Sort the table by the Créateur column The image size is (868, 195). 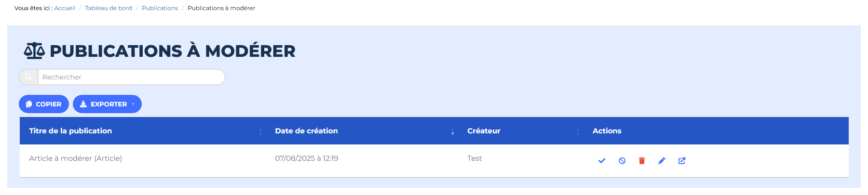tap(484, 131)
